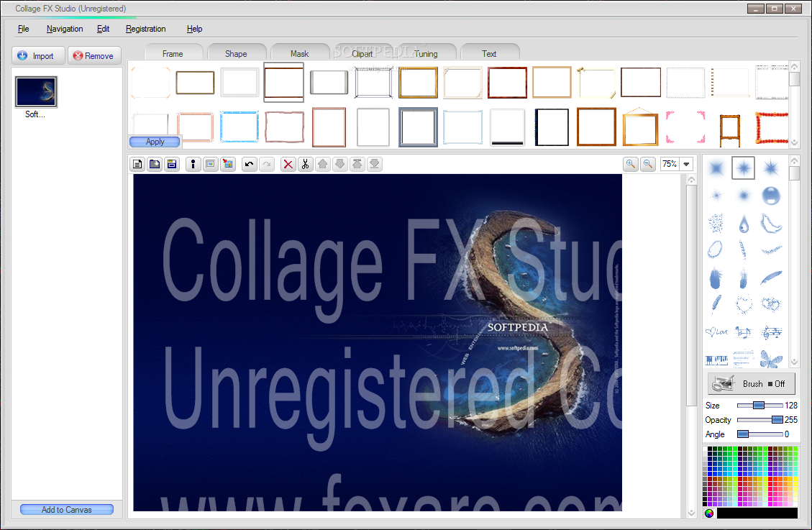Image resolution: width=812 pixels, height=530 pixels.
Task: Click the Redo arrow icon
Action: pos(267,164)
